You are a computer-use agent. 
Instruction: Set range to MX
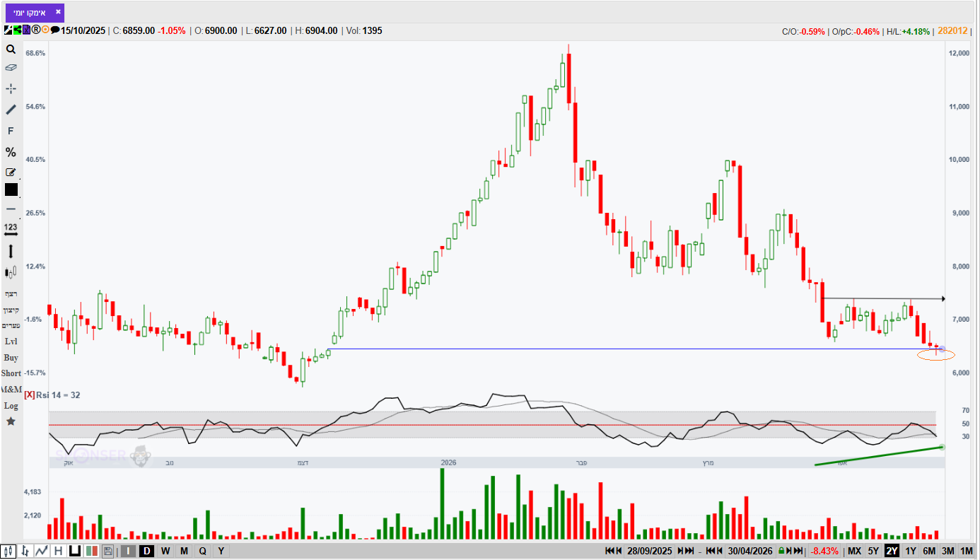(x=855, y=551)
